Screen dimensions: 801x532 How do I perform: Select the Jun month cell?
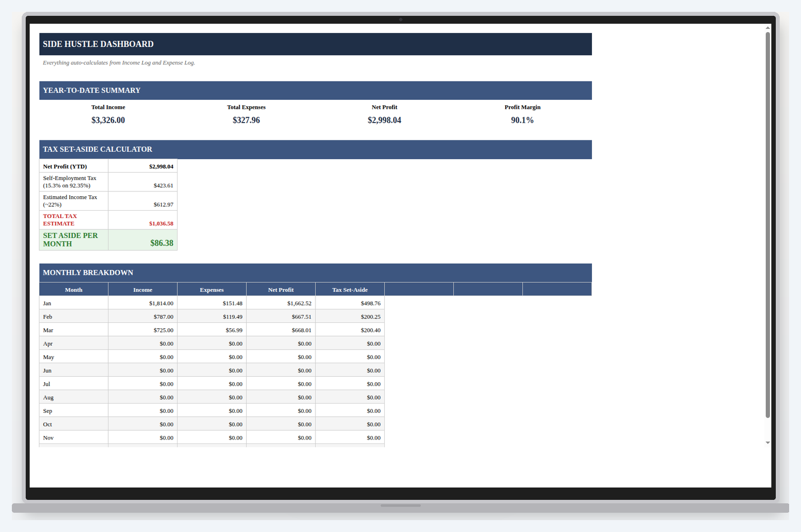click(x=74, y=370)
